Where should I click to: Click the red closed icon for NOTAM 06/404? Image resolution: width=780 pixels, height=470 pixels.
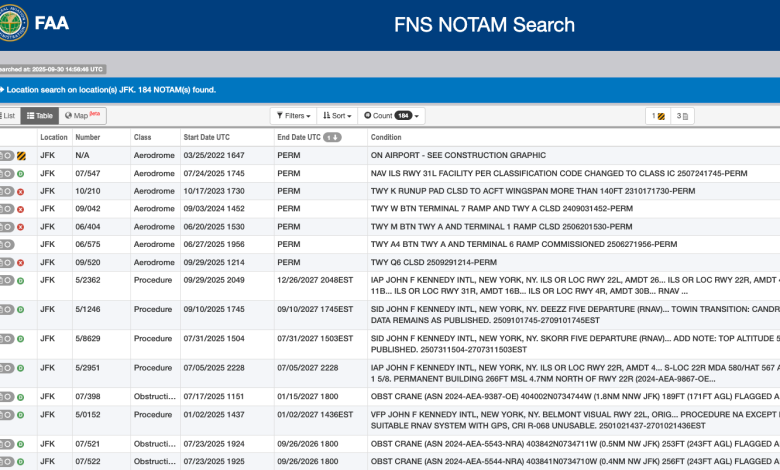coord(20,227)
